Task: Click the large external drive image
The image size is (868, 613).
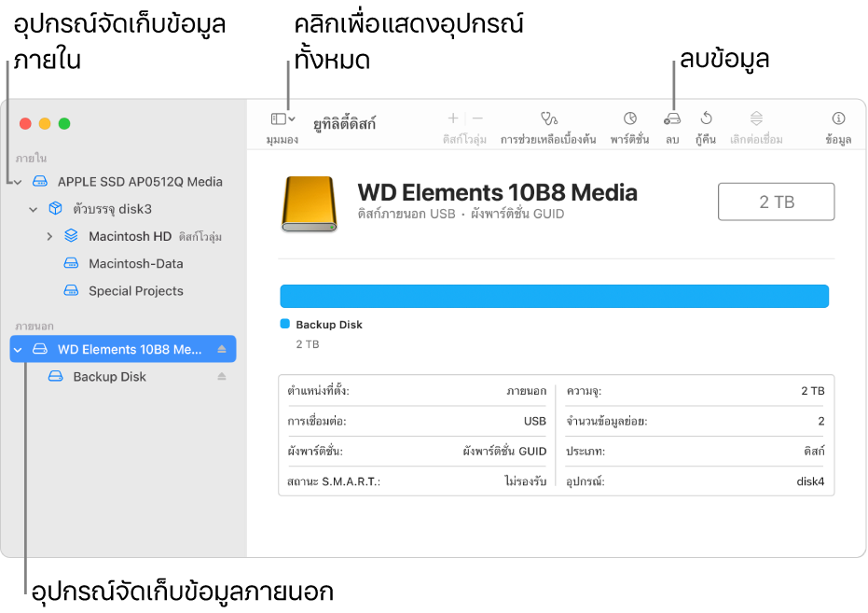Action: click(x=310, y=203)
